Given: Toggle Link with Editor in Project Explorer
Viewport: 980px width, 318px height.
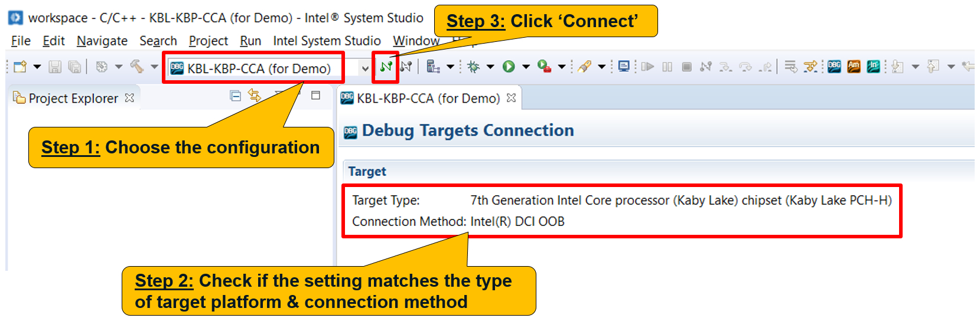Looking at the screenshot, I should [255, 96].
